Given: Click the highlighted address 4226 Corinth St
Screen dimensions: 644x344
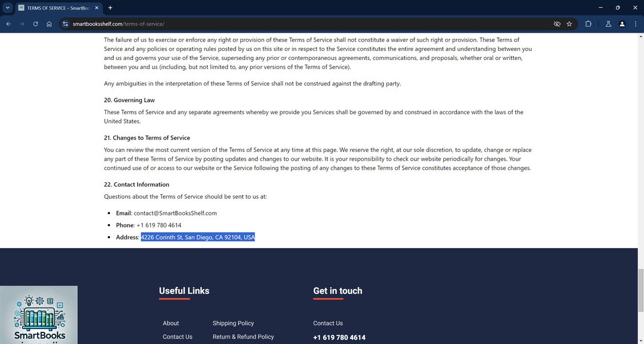Looking at the screenshot, I should pos(198,237).
